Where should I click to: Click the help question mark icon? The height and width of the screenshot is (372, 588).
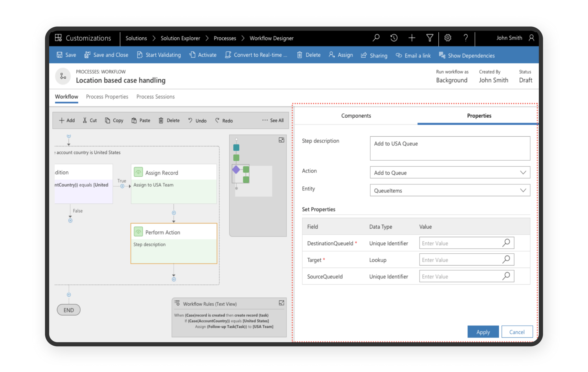pos(466,38)
